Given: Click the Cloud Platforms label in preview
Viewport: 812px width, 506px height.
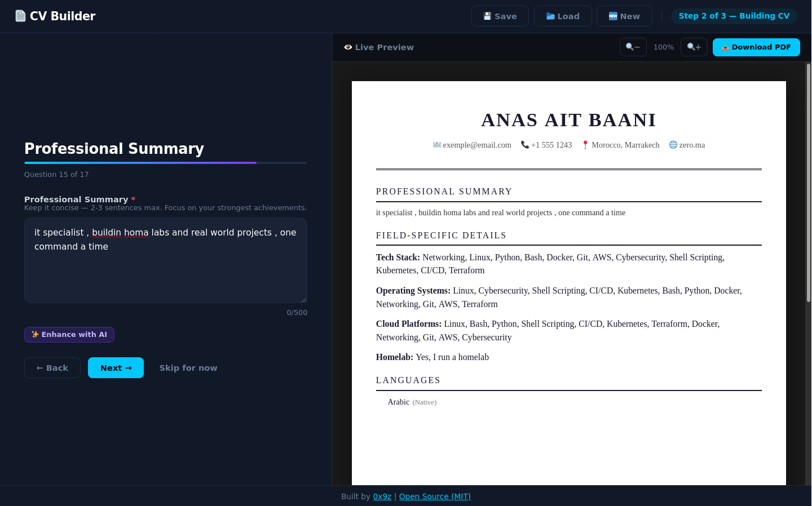Looking at the screenshot, I should [x=409, y=324].
